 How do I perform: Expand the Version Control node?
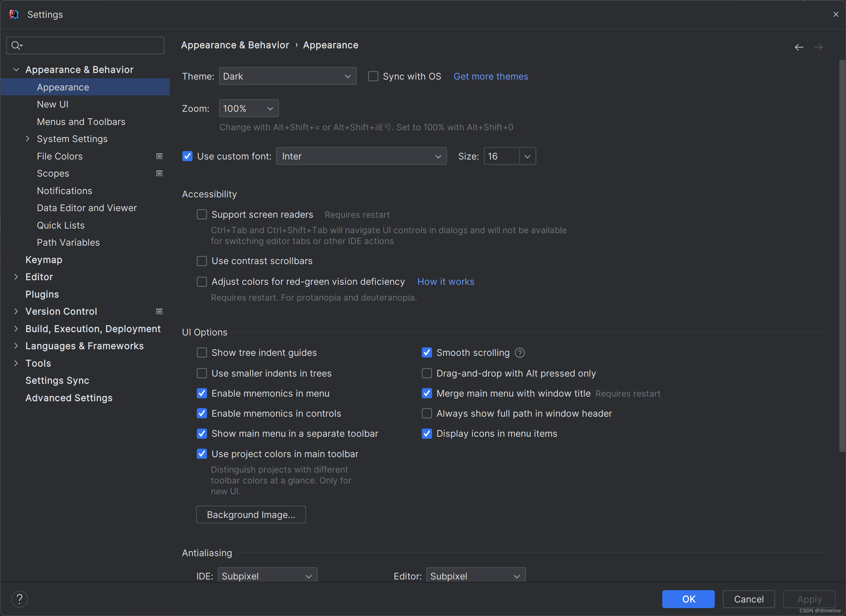pyautogui.click(x=16, y=311)
